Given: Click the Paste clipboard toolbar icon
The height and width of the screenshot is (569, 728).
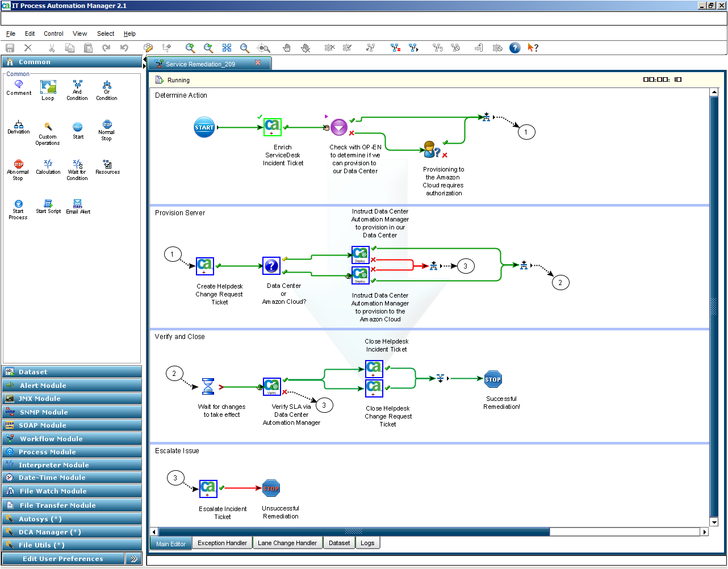Looking at the screenshot, I should click(x=88, y=48).
